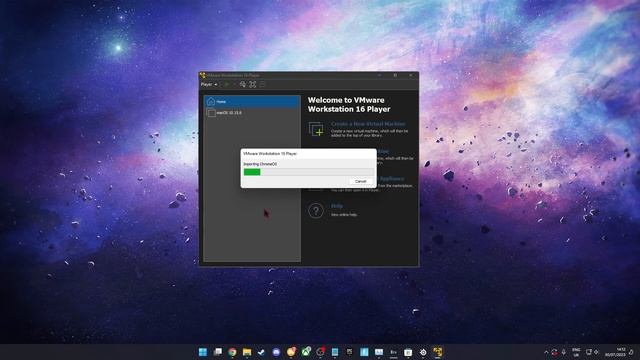Open the Help link

tap(337, 206)
